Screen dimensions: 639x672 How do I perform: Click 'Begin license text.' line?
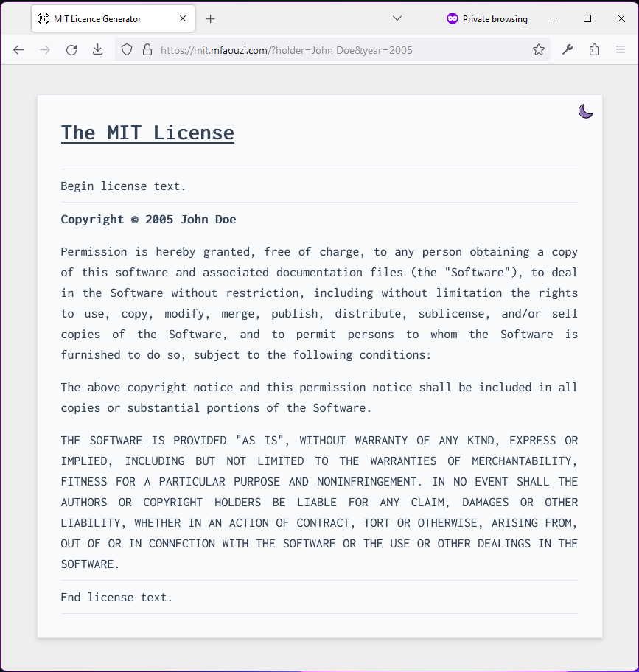[x=123, y=186]
